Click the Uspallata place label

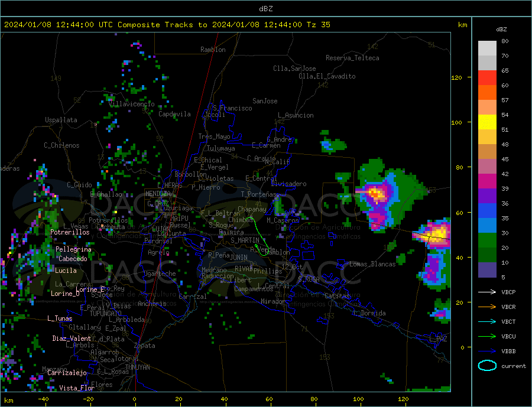point(61,120)
